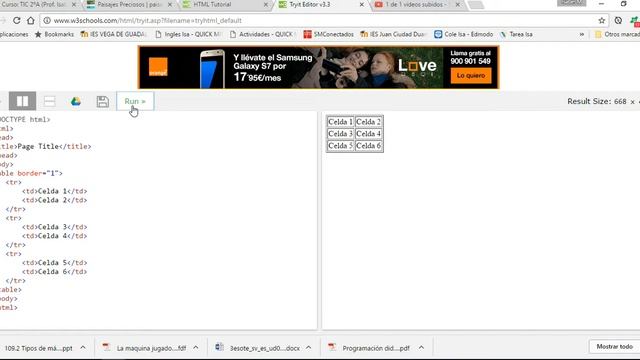
Task: Click Page Title text in code
Action: tap(38, 146)
